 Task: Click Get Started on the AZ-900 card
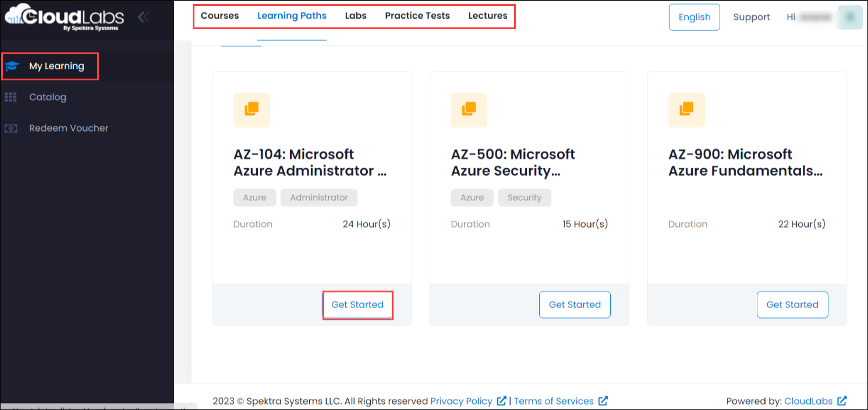[792, 305]
